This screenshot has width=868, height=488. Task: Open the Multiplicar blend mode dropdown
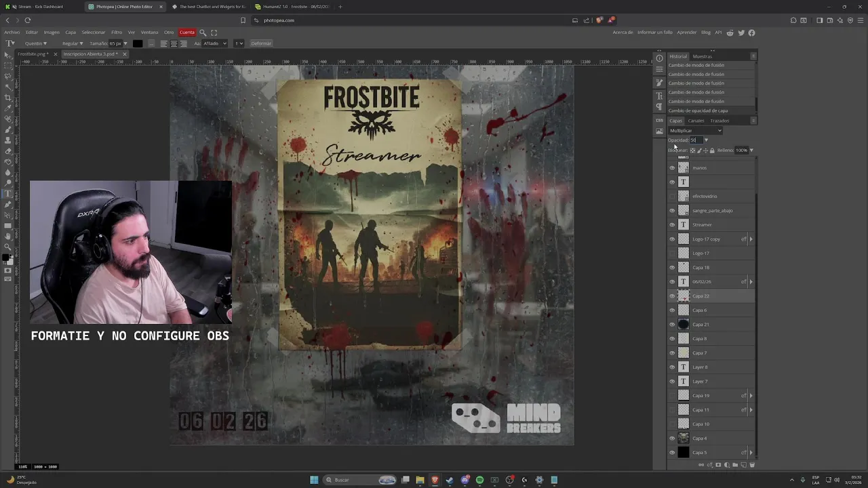(x=695, y=131)
